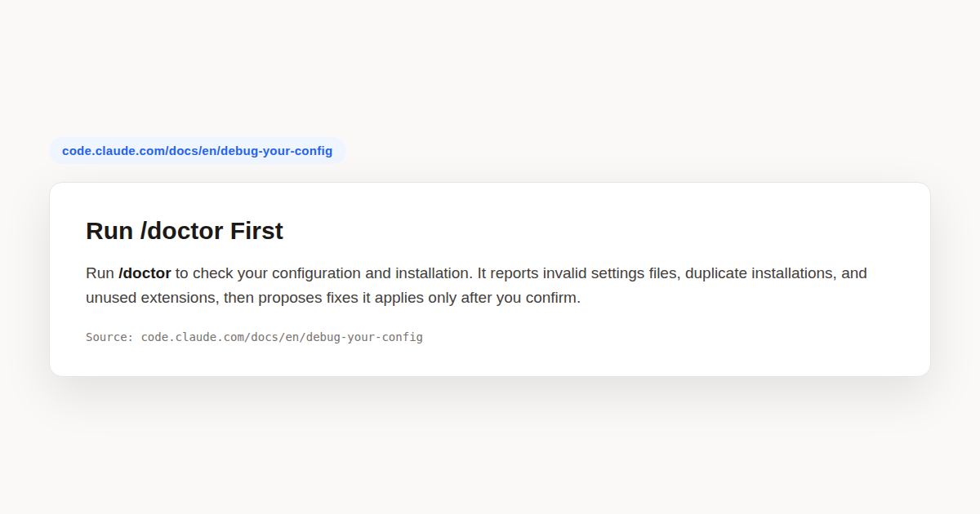Click the "Run /doctor First" heading
This screenshot has width=980, height=514.
185,231
